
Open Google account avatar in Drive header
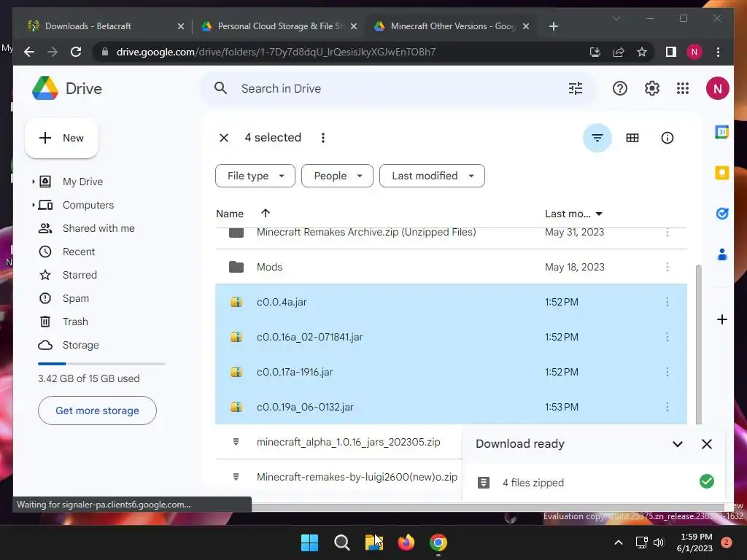click(718, 88)
